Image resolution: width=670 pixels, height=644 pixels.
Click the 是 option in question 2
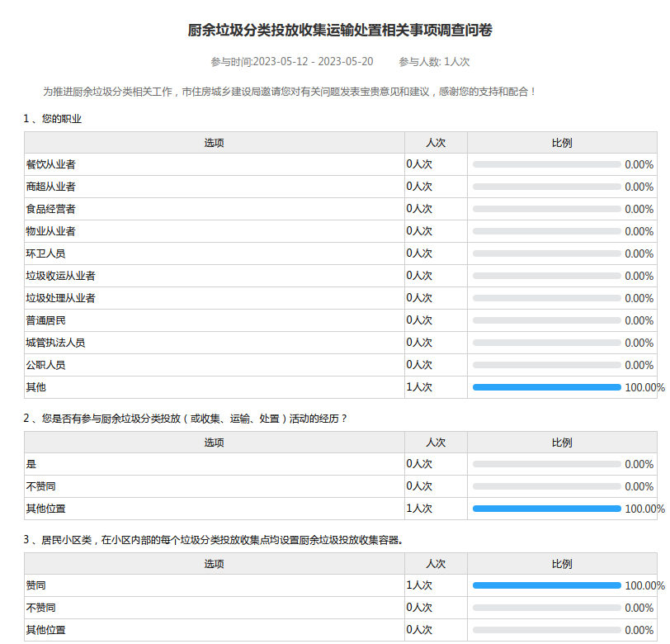click(31, 464)
